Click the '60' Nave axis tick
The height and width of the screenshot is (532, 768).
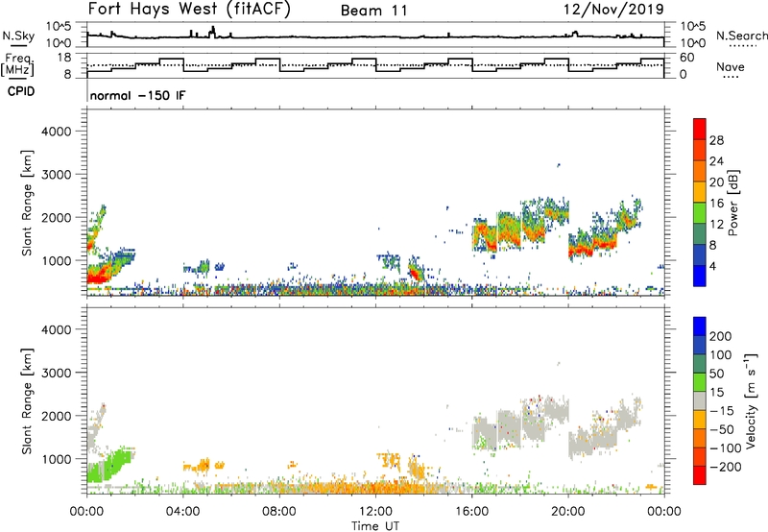click(687, 58)
